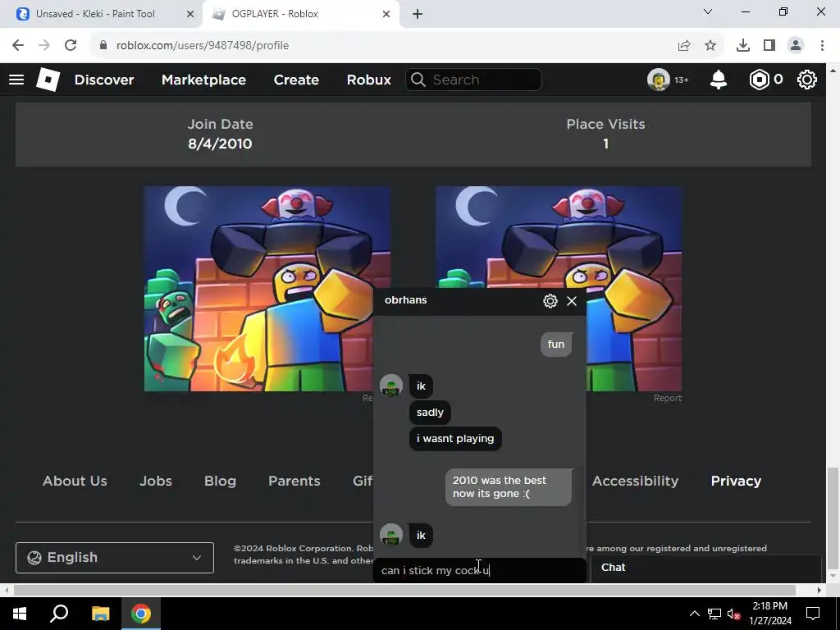Image resolution: width=840 pixels, height=630 pixels.
Task: Open the Windows Start menu
Action: click(20, 614)
